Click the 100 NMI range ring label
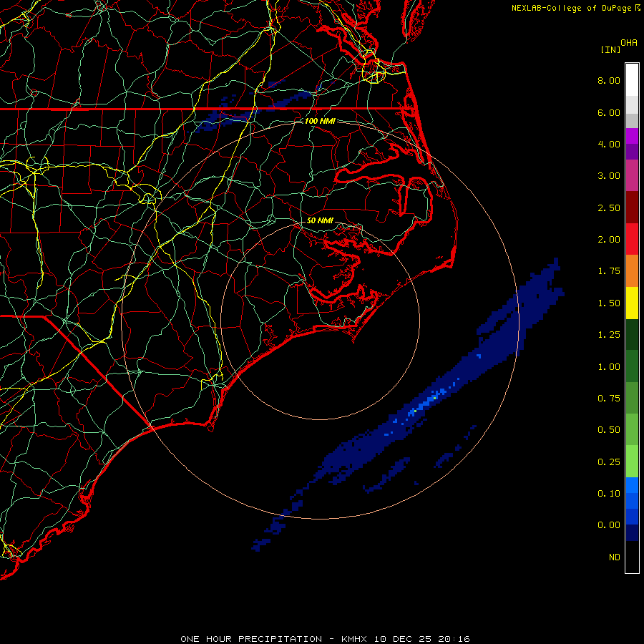 [320, 121]
